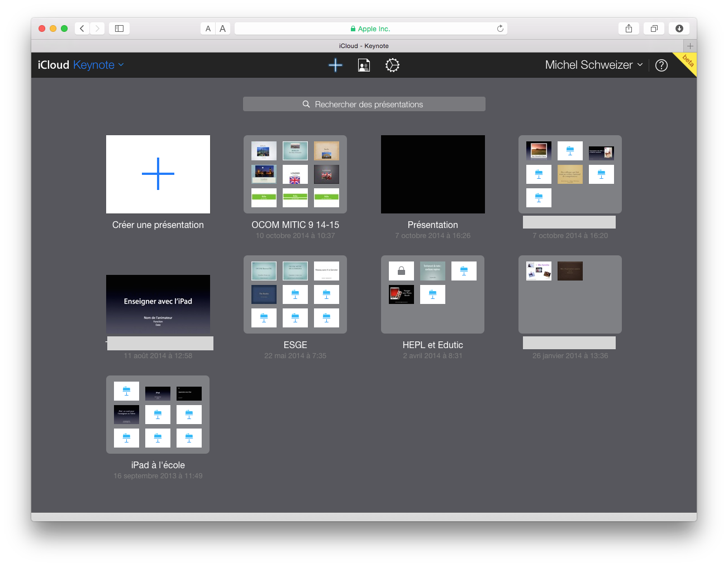Click the plus icon to create presentation
This screenshot has width=728, height=566.
(335, 65)
